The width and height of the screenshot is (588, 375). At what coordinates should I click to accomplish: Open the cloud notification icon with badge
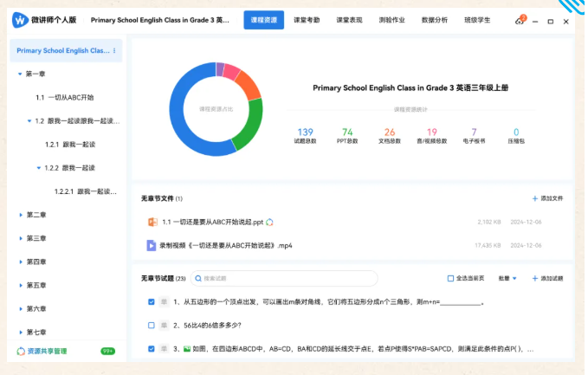(520, 20)
